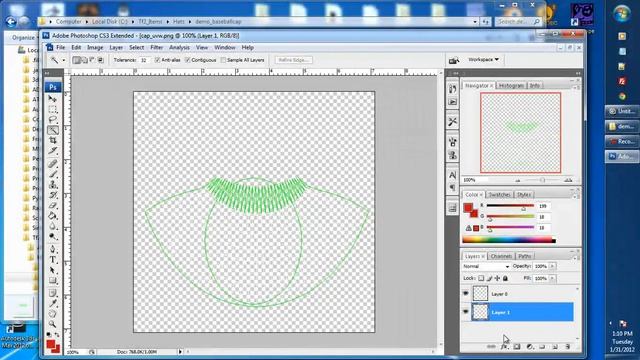640x360 pixels.
Task: Open the Analysis menu
Action: (179, 47)
